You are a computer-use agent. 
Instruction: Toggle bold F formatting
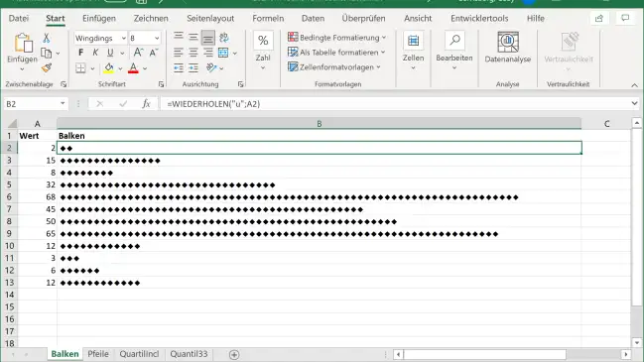[x=81, y=53]
